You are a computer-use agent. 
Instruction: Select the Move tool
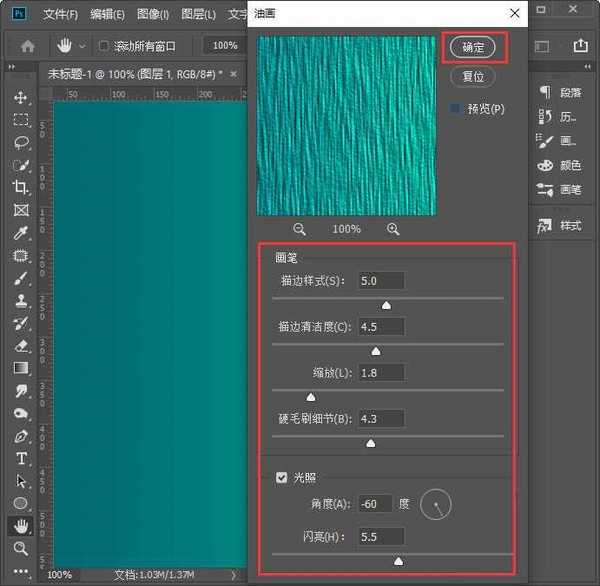[x=20, y=98]
